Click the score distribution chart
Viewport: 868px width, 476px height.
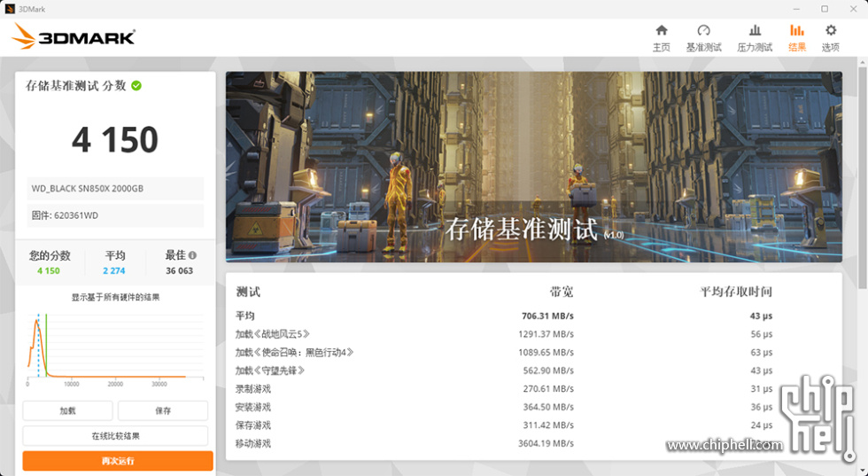point(115,346)
